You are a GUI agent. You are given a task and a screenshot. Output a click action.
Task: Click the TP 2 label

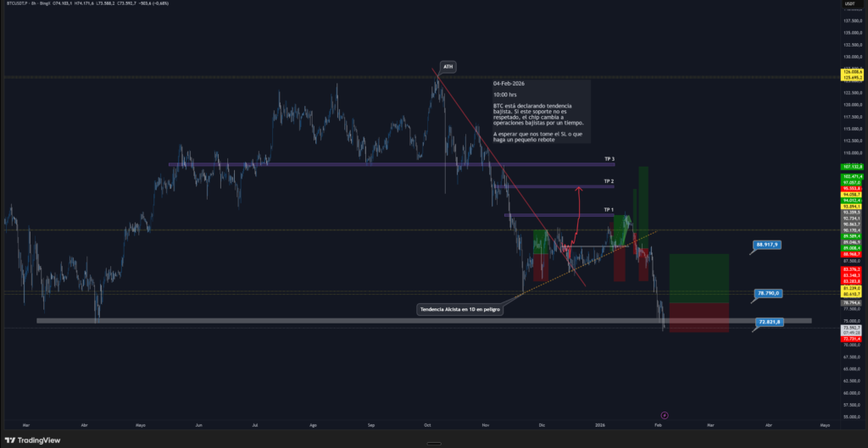pyautogui.click(x=609, y=181)
